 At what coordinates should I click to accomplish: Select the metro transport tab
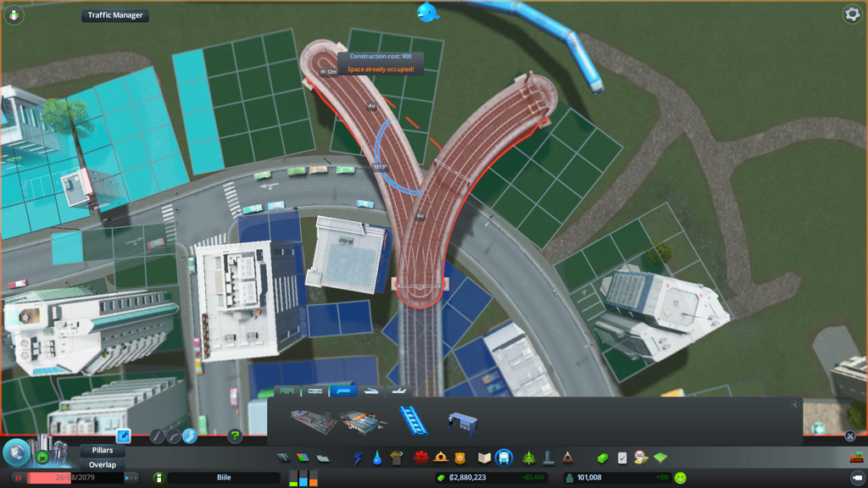tap(315, 391)
